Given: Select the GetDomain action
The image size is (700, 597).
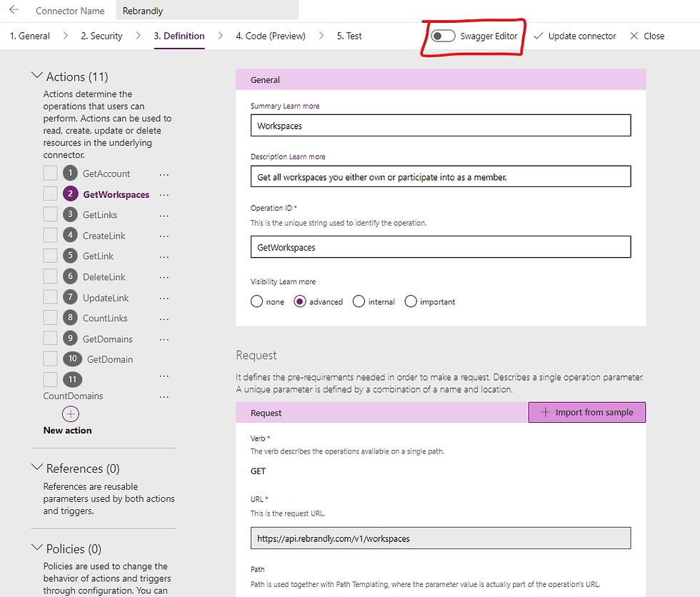Looking at the screenshot, I should tap(110, 360).
